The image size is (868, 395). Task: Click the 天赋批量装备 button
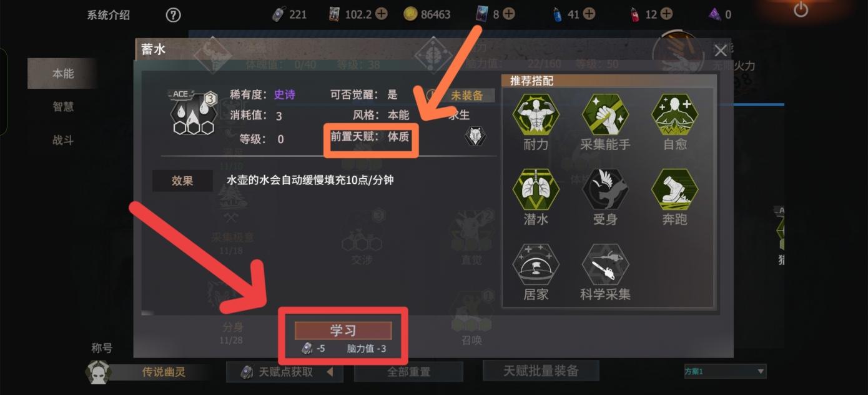[541, 371]
